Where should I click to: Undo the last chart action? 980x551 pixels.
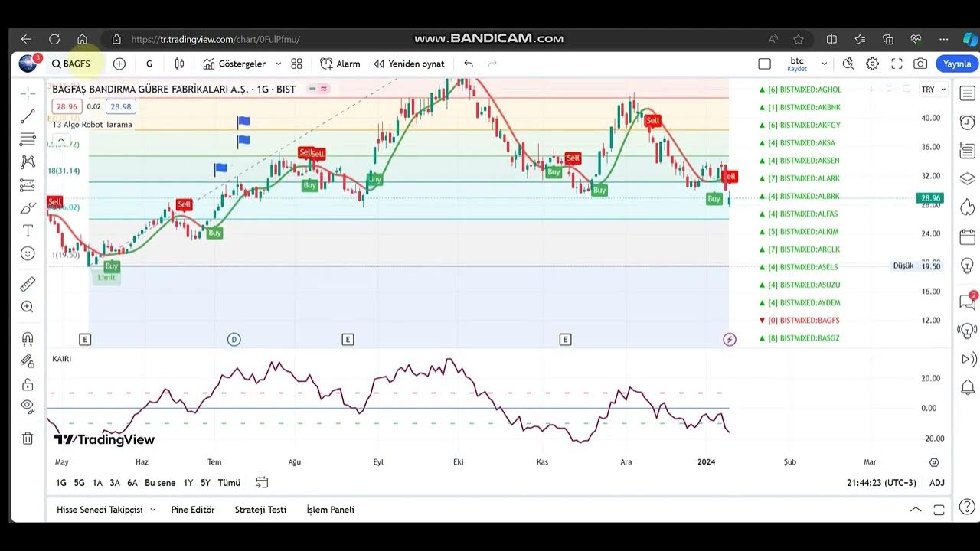point(469,64)
